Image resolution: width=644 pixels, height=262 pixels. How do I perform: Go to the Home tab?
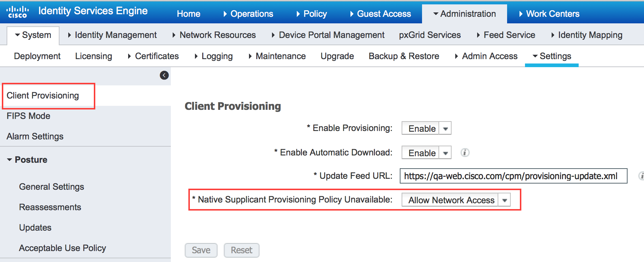click(188, 14)
